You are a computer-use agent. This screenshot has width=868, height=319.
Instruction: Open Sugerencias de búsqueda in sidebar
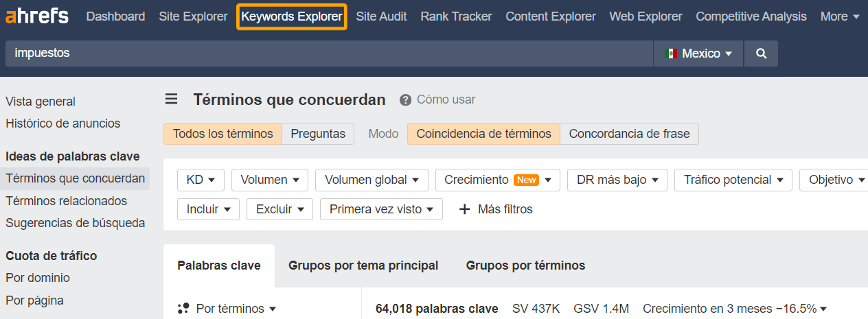tap(76, 223)
